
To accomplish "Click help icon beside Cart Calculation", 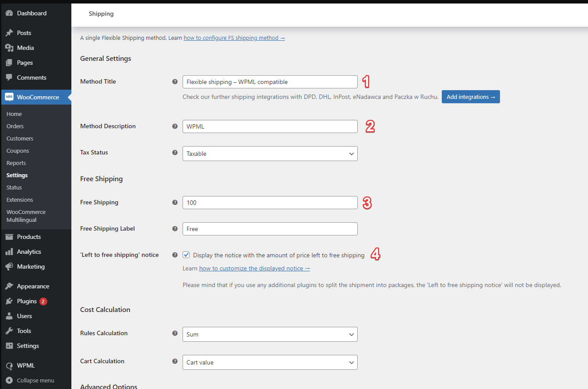I will point(175,361).
